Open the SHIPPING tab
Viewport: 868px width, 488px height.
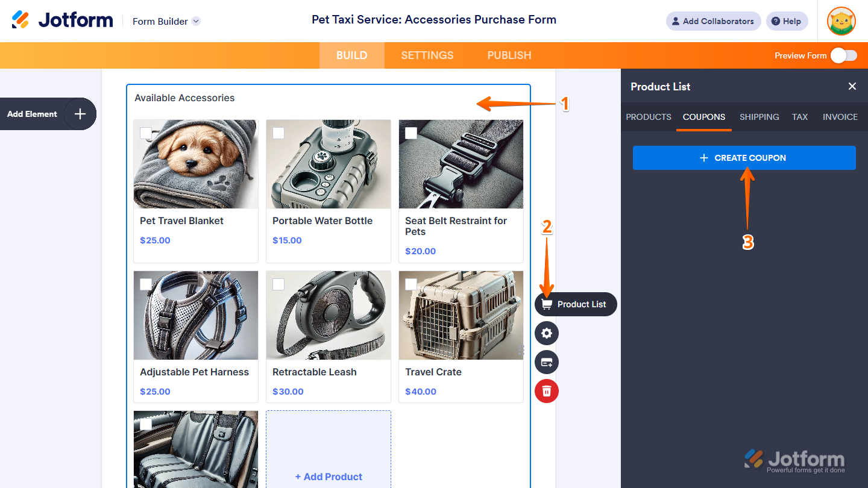coord(759,117)
